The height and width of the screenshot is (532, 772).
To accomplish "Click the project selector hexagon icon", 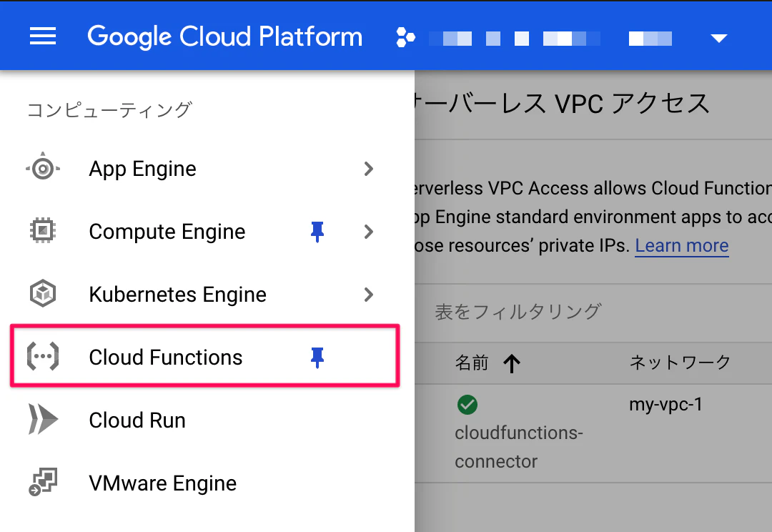I will click(x=406, y=37).
